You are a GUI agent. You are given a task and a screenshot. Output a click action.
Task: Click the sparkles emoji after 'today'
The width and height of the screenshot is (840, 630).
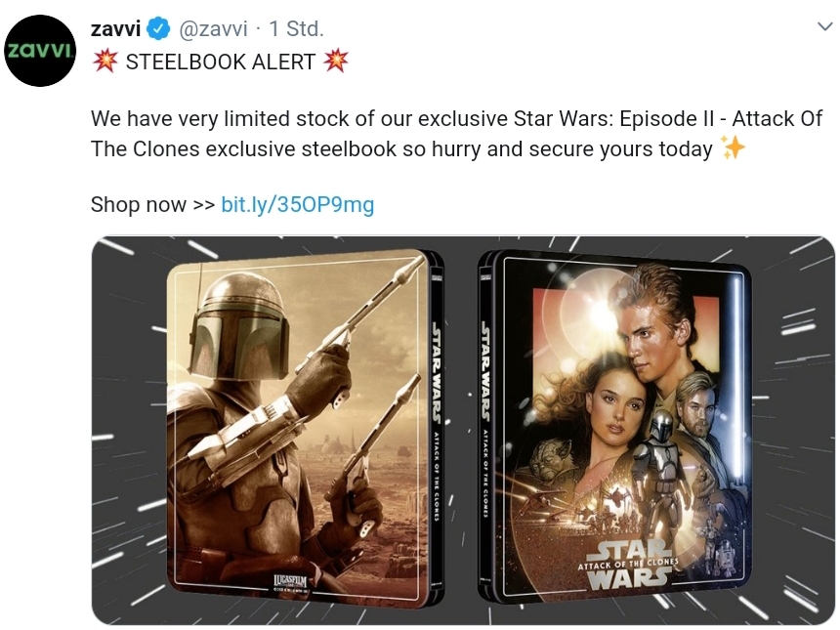[733, 147]
